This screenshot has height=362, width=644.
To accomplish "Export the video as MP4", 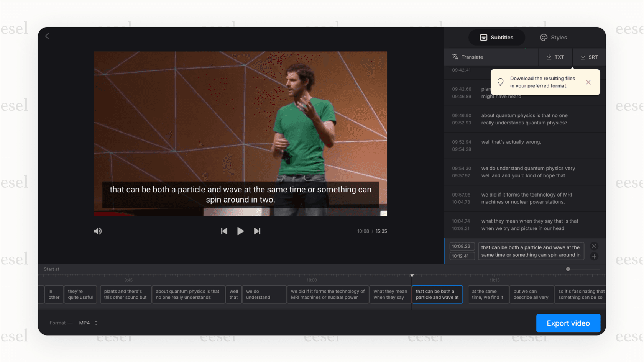I will [568, 323].
